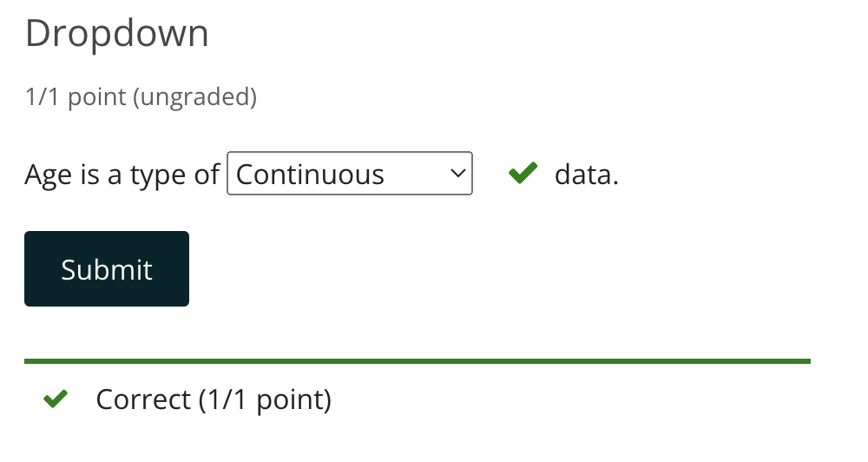Click the word "is" in the question
This screenshot has width=868, height=462.
click(x=90, y=175)
